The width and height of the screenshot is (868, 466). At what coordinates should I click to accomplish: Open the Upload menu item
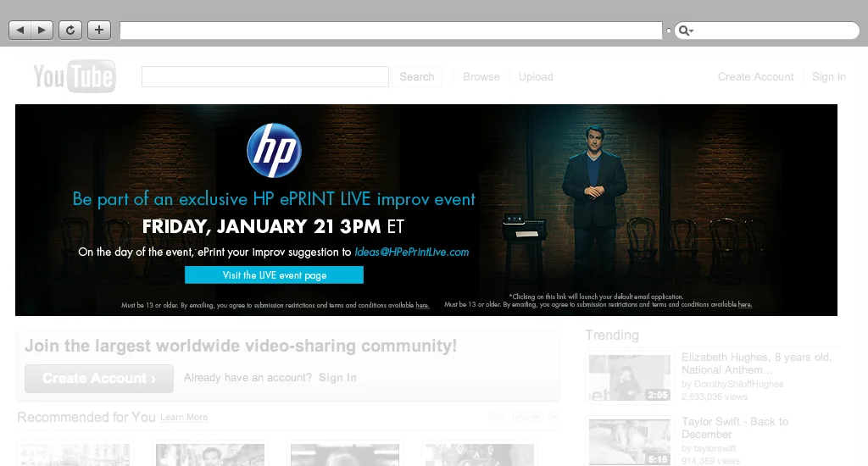pos(536,76)
